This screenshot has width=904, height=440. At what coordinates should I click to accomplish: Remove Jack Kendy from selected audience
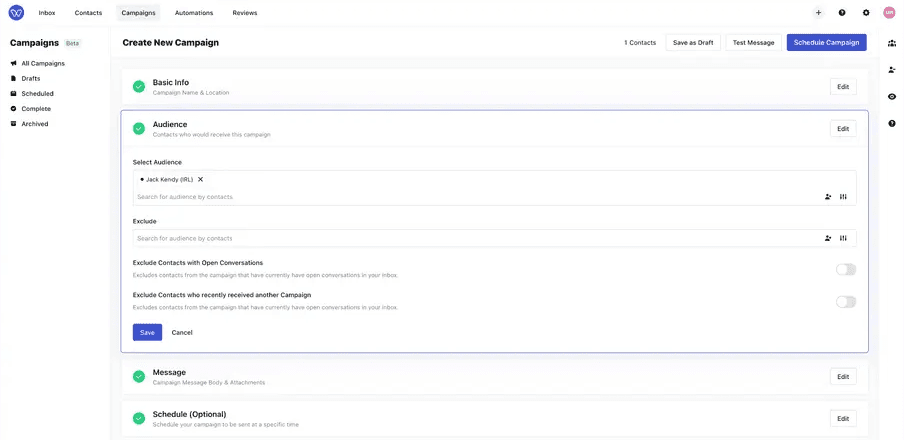(x=201, y=179)
